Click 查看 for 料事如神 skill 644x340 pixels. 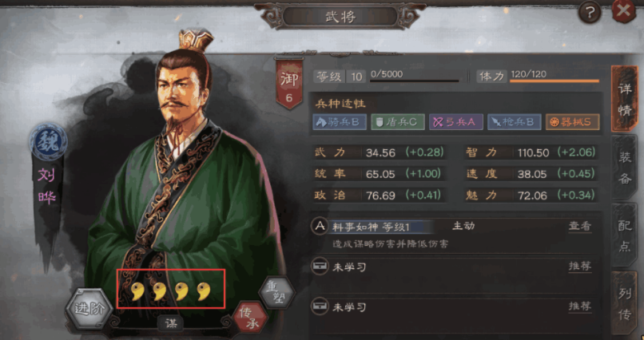point(580,226)
